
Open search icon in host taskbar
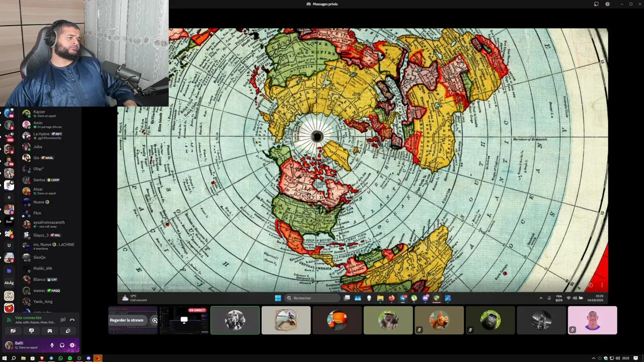14,358
